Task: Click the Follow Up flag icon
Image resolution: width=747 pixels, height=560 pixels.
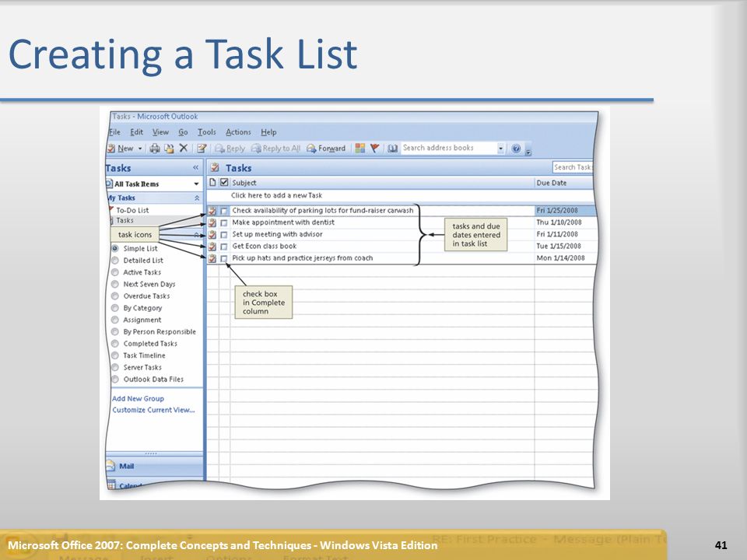Action: coord(375,148)
